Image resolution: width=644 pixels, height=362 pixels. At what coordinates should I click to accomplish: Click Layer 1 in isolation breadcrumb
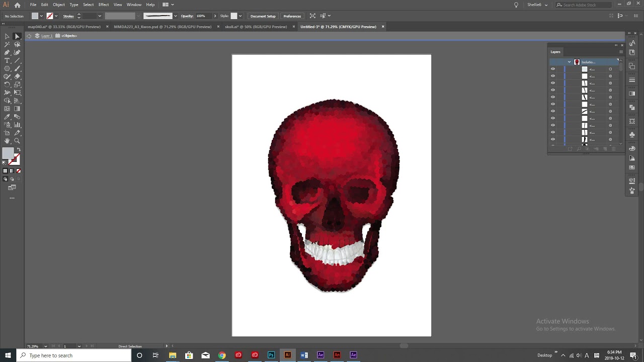pos(47,36)
